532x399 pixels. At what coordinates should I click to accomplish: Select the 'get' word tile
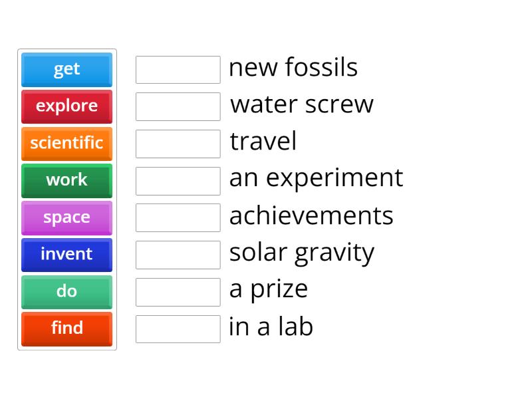coord(66,69)
